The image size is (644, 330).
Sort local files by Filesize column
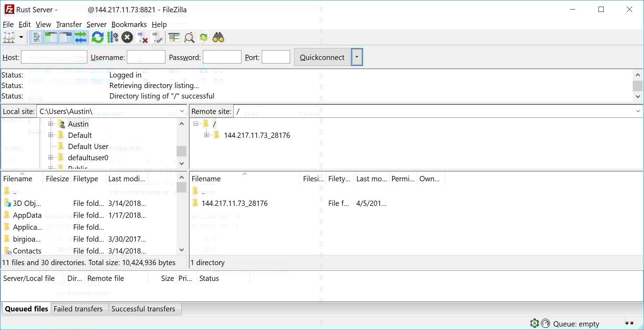point(57,179)
